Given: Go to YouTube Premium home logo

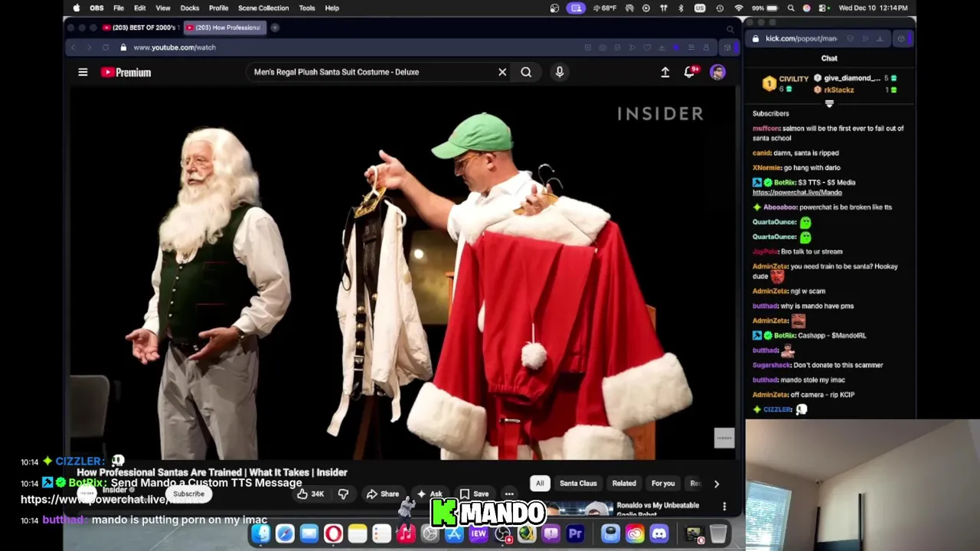Looking at the screenshot, I should pyautogui.click(x=126, y=72).
